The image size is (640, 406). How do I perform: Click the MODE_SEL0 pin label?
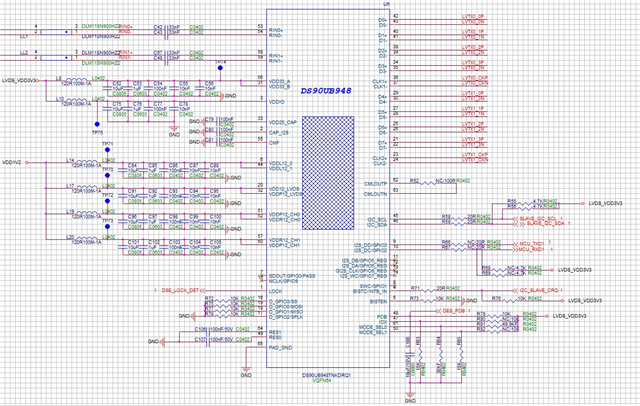click(x=373, y=327)
